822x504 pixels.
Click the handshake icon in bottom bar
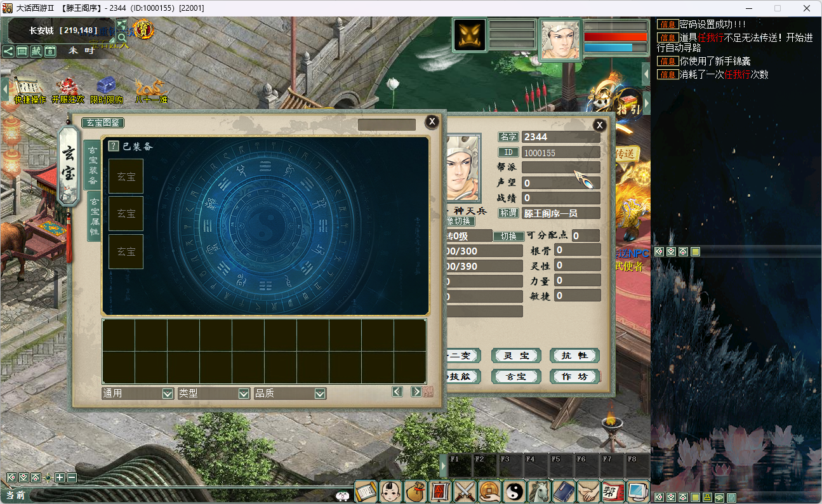click(x=588, y=491)
